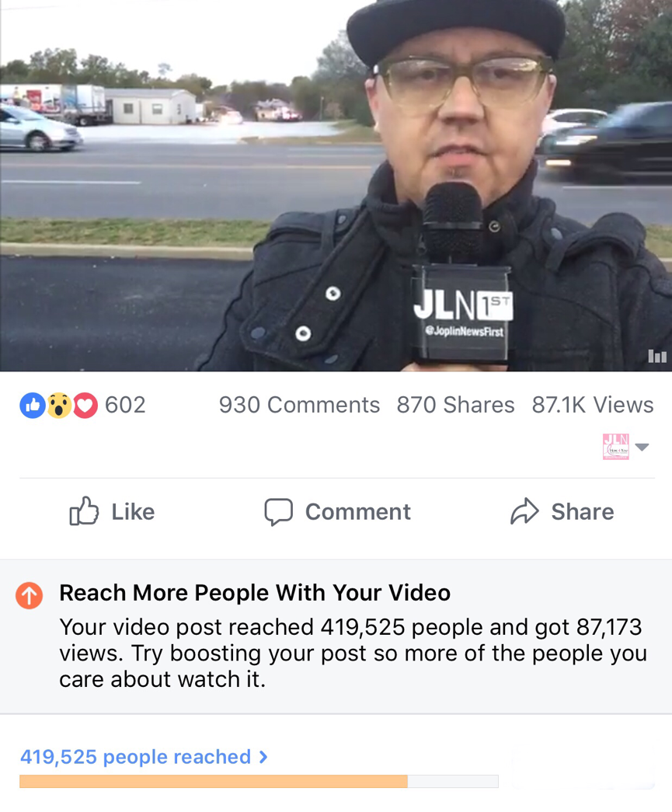View the 870 Shares list
This screenshot has width=672, height=812.
point(455,405)
